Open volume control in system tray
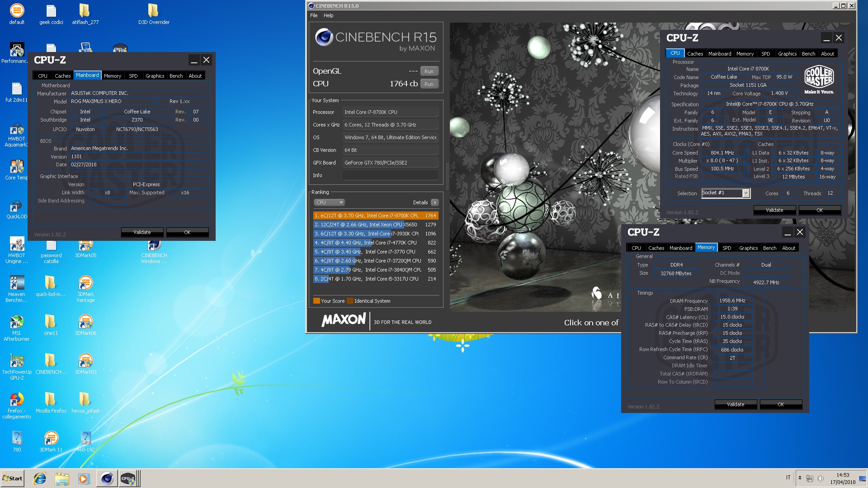The width and height of the screenshot is (868, 488). click(x=821, y=479)
